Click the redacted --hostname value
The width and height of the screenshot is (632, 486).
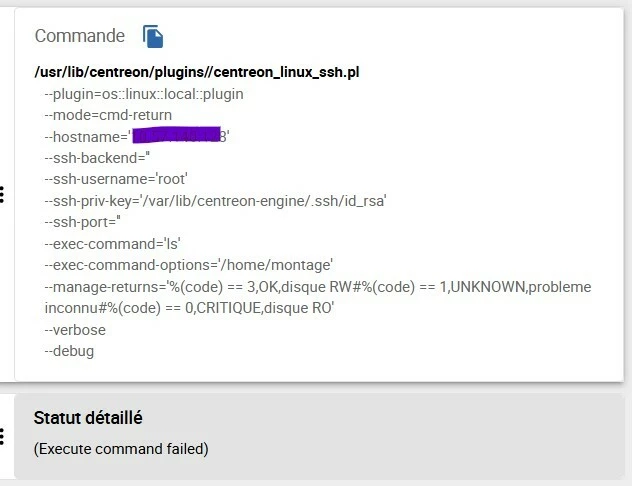coord(177,135)
